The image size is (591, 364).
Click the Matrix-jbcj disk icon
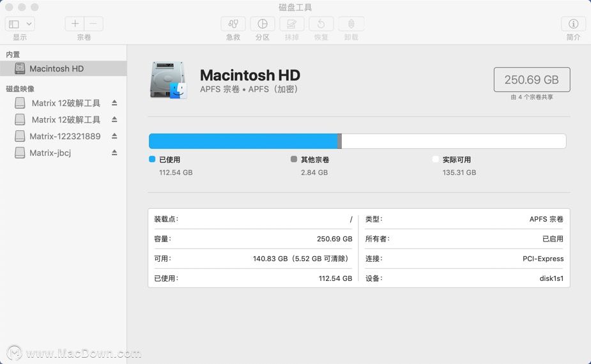click(x=20, y=153)
